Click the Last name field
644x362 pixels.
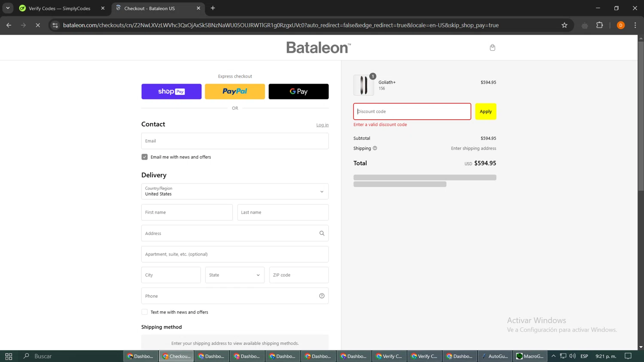coord(283,212)
